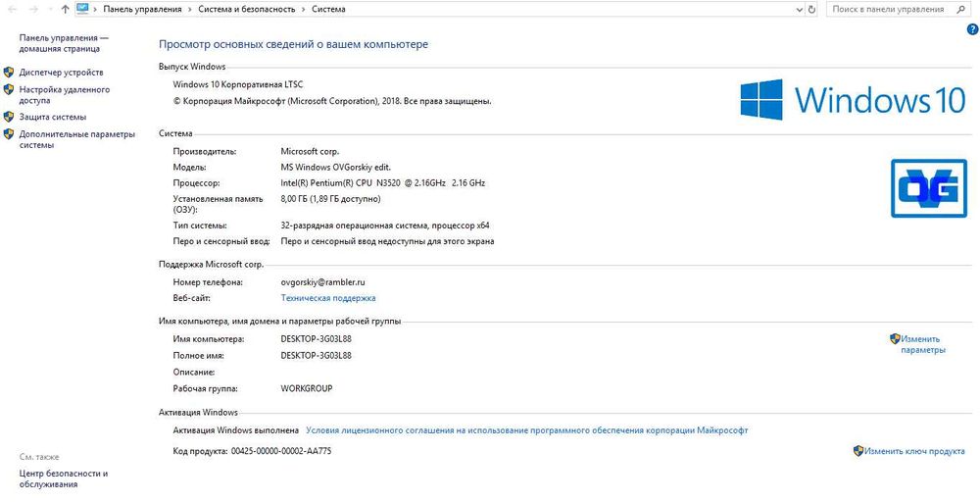Open Центр безопасности и обслуживания link
The image size is (980, 502).
tap(64, 478)
